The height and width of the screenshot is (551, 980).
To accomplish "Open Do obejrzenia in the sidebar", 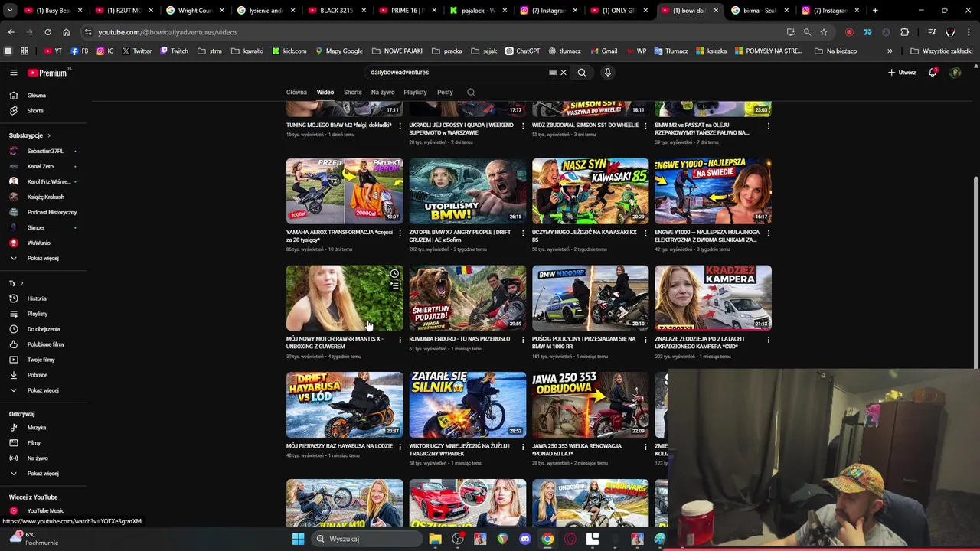I will (43, 329).
